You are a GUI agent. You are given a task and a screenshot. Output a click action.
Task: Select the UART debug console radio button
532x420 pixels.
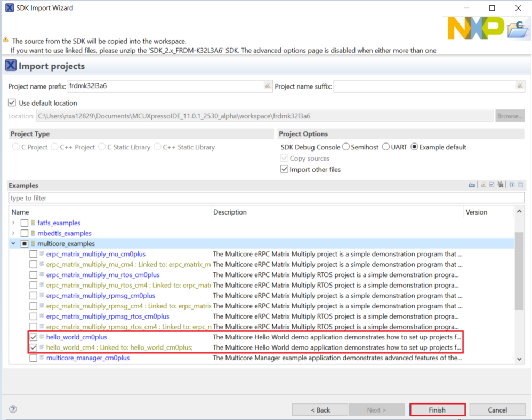tap(386, 147)
